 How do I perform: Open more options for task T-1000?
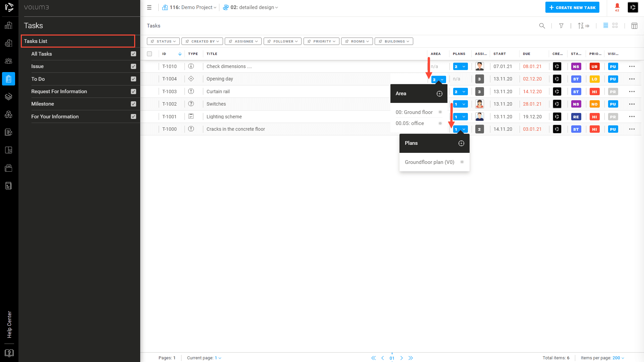(632, 129)
